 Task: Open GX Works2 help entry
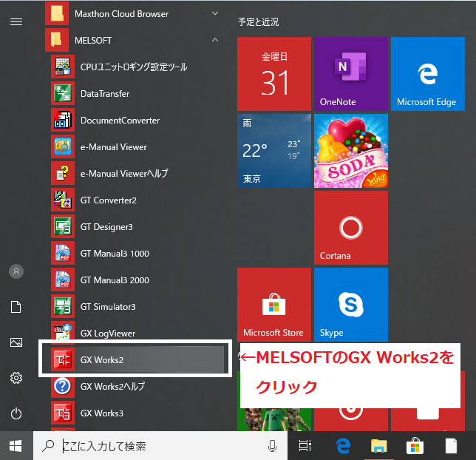click(x=135, y=387)
